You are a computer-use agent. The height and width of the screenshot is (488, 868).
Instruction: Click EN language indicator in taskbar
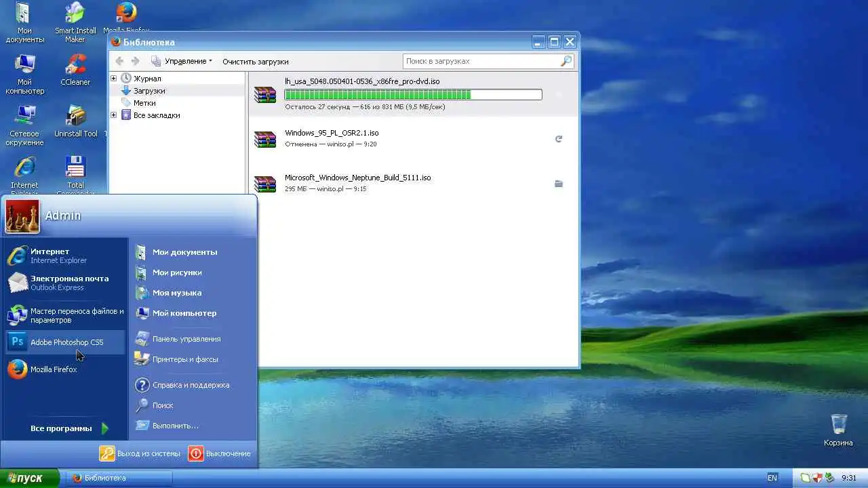pos(772,478)
